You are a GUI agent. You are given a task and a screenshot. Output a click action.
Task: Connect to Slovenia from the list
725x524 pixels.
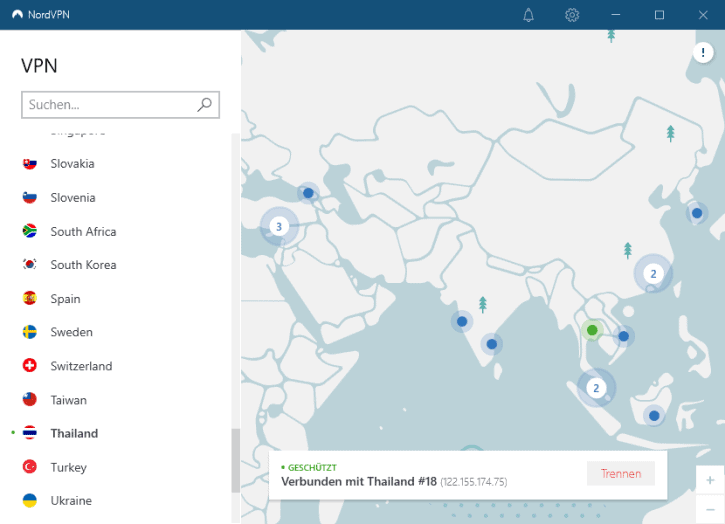73,197
